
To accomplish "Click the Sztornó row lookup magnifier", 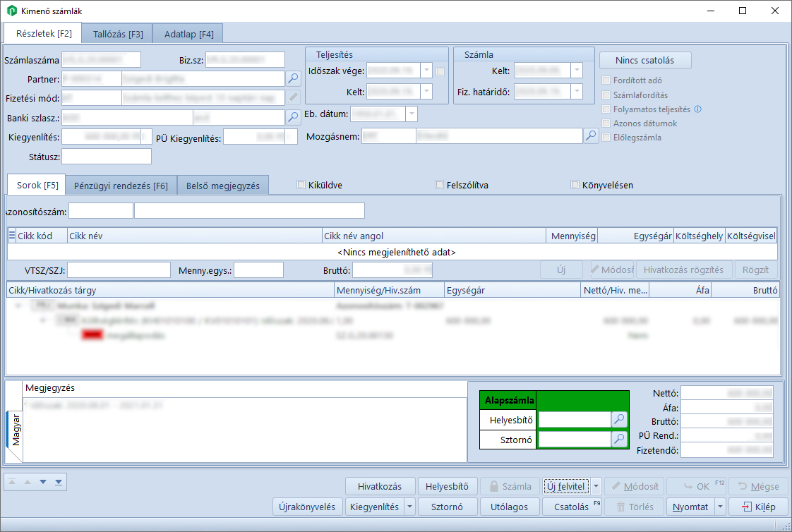I will (619, 440).
